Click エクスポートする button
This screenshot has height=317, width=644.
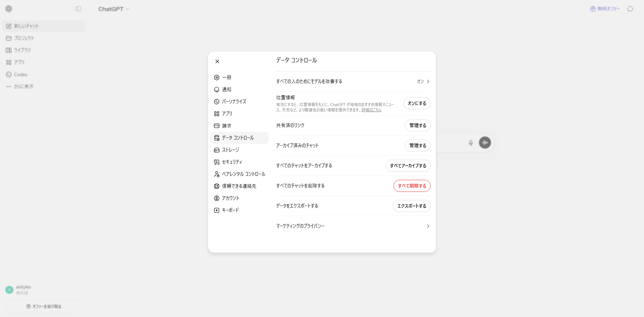(x=412, y=206)
